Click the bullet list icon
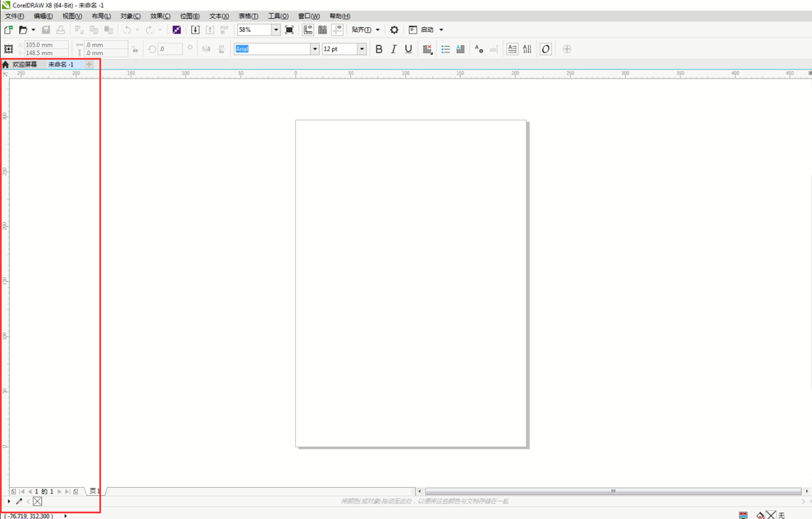812x519 pixels. click(446, 49)
